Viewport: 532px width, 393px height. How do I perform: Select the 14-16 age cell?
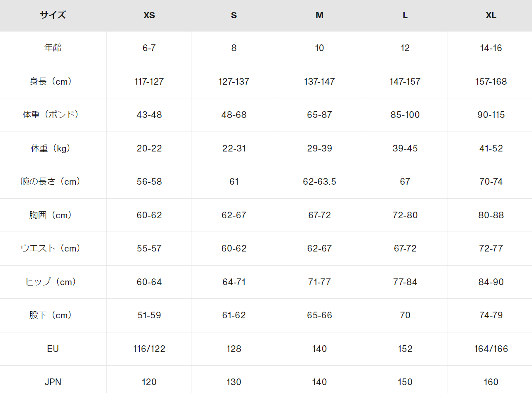pyautogui.click(x=491, y=48)
